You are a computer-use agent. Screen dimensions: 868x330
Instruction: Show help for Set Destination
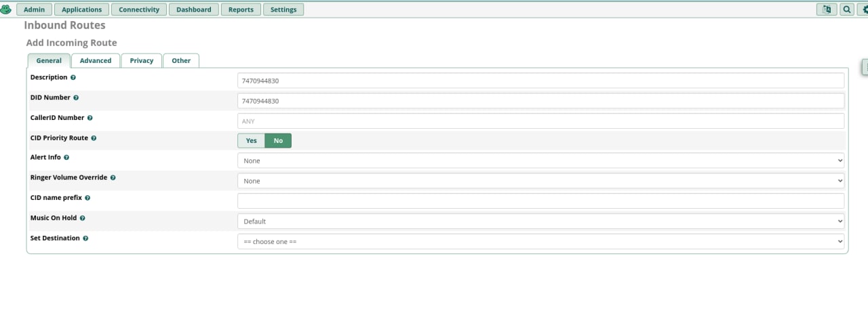click(85, 239)
